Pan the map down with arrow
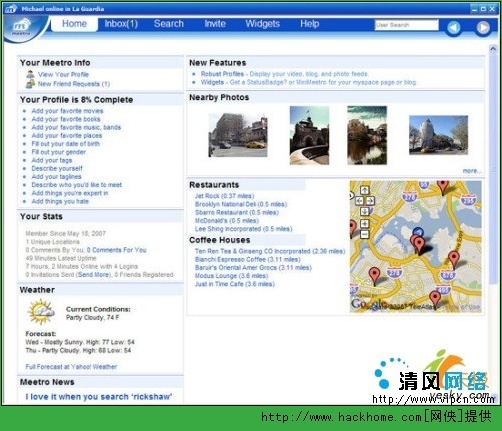This screenshot has height=431, width=502. click(365, 211)
